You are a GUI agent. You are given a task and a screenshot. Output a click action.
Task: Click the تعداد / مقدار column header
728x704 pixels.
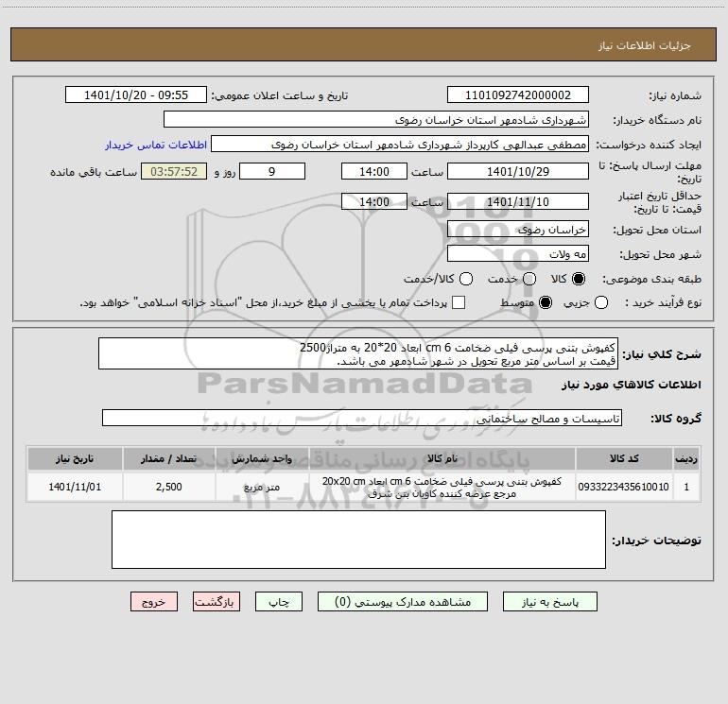click(169, 458)
